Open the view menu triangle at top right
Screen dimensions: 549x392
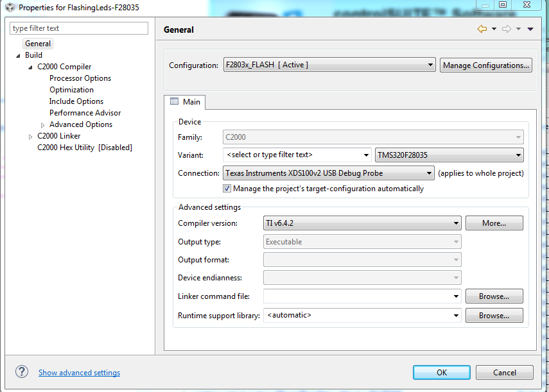530,29
